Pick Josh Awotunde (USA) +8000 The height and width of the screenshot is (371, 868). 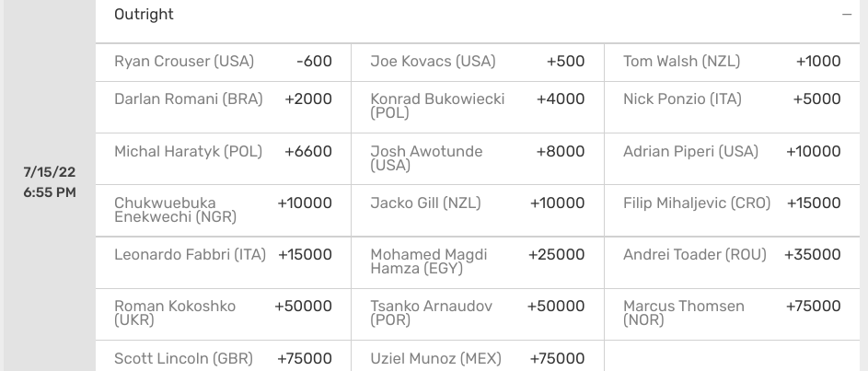[478, 159]
